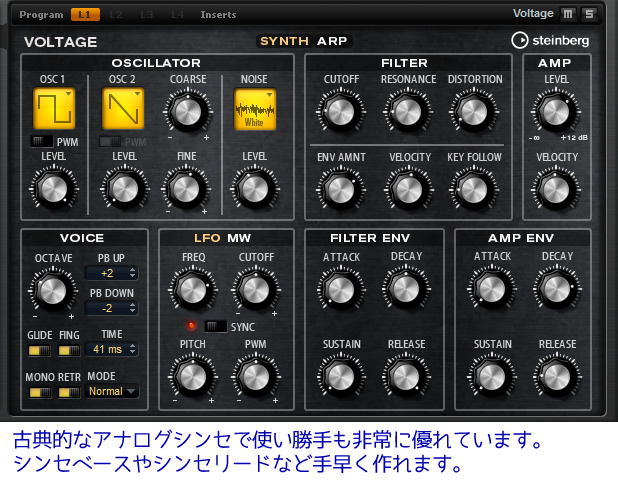Click the KEY FOLLOW knob
This screenshot has height=495, width=618.
[474, 189]
